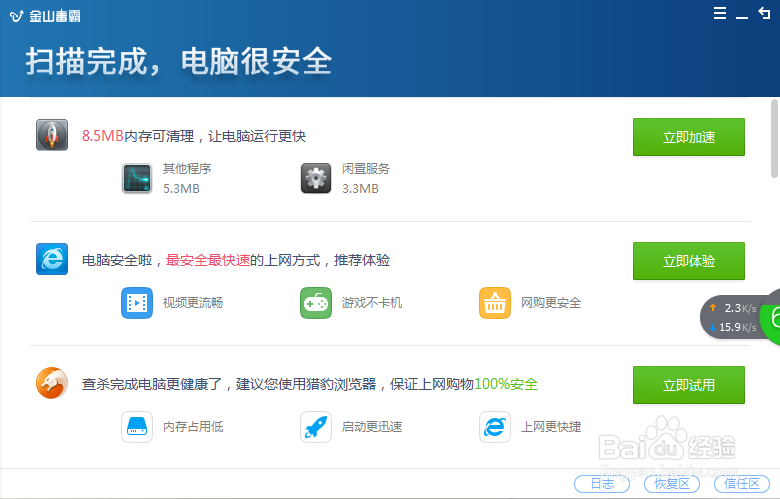Click the 上网更快捷 IE icon
This screenshot has height=499, width=780.
[x=495, y=427]
